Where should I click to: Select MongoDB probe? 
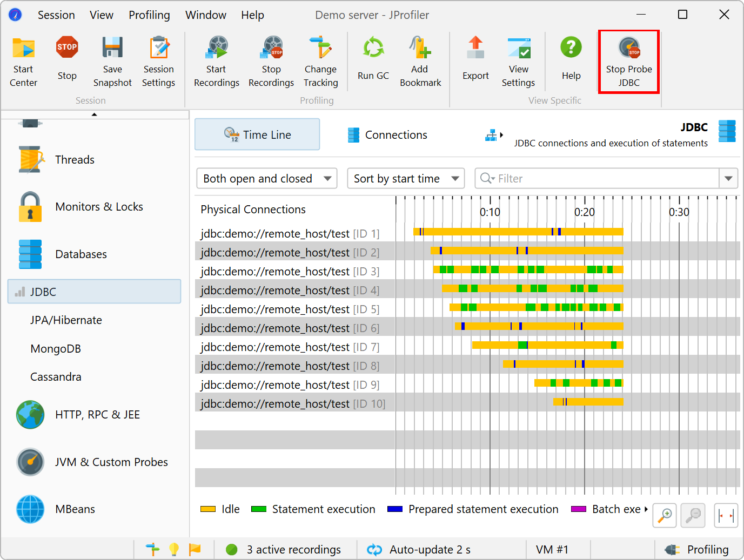56,349
